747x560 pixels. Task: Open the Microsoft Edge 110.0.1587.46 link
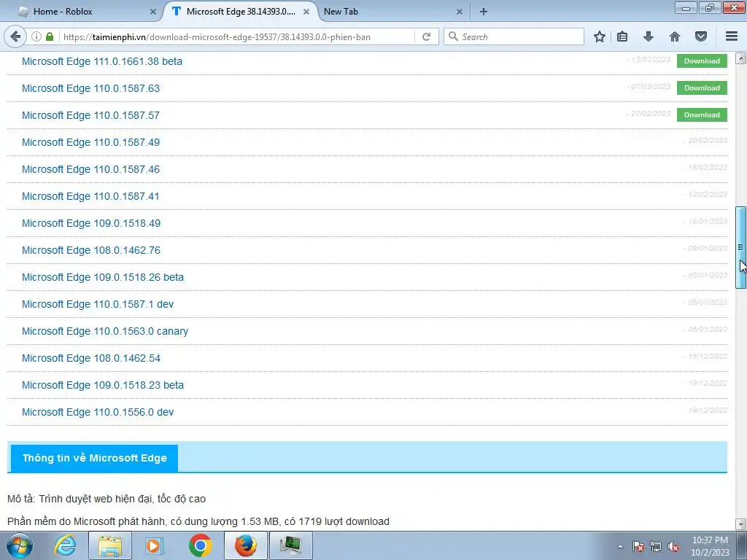90,169
